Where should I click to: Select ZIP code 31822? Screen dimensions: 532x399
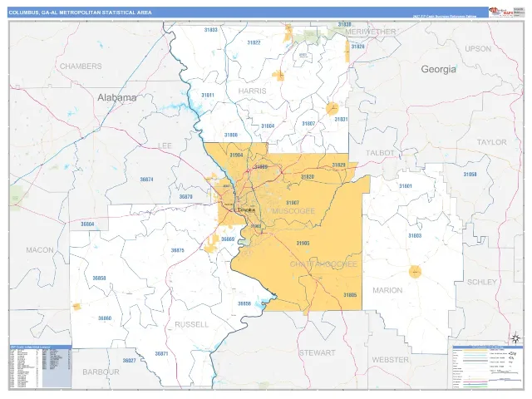pyautogui.click(x=254, y=42)
